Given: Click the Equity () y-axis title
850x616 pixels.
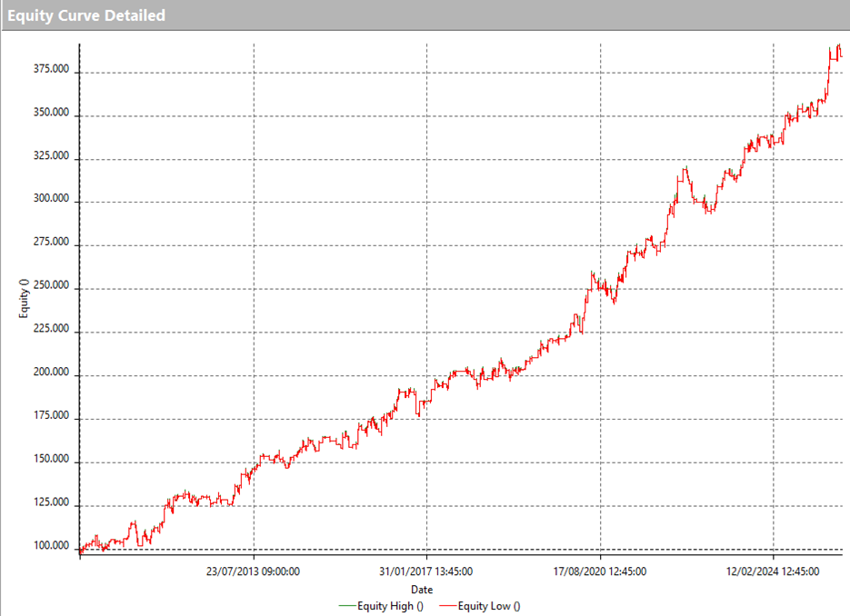Looking at the screenshot, I should (25, 300).
